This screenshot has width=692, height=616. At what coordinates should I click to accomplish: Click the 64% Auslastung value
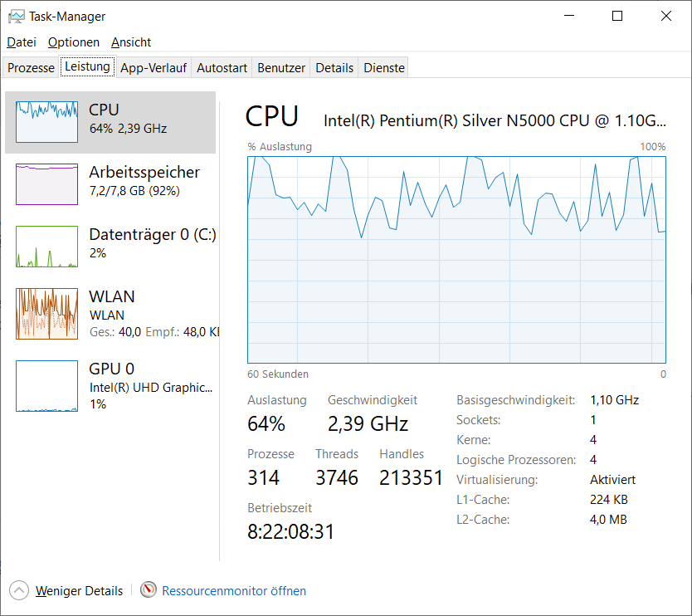[266, 423]
